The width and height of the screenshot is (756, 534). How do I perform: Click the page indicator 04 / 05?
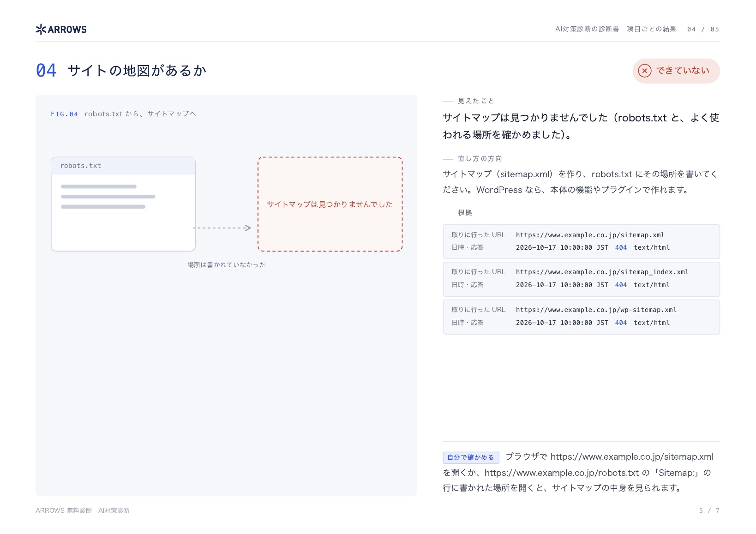[x=703, y=29]
